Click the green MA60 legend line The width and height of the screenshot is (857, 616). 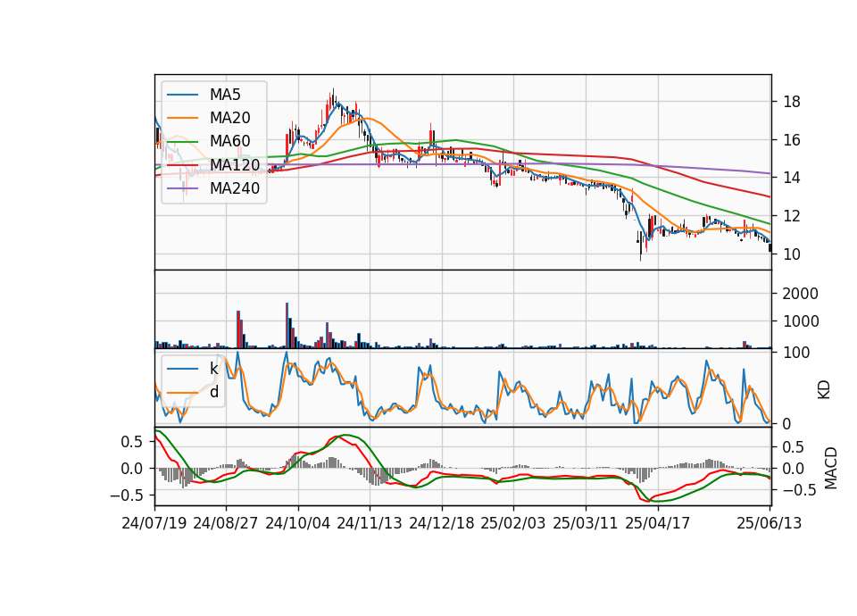182,142
